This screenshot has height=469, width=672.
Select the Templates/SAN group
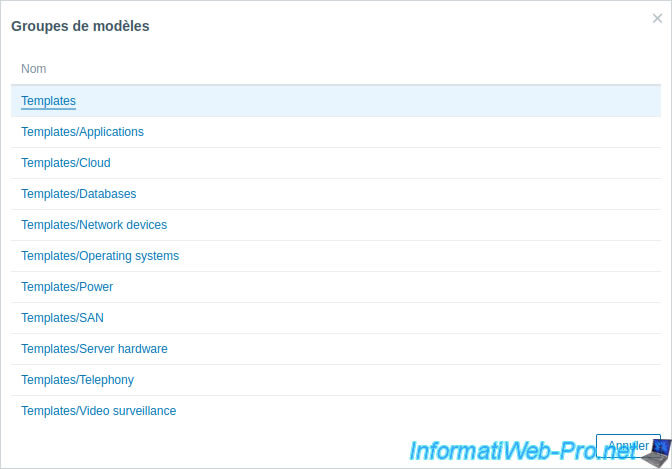pyautogui.click(x=63, y=318)
